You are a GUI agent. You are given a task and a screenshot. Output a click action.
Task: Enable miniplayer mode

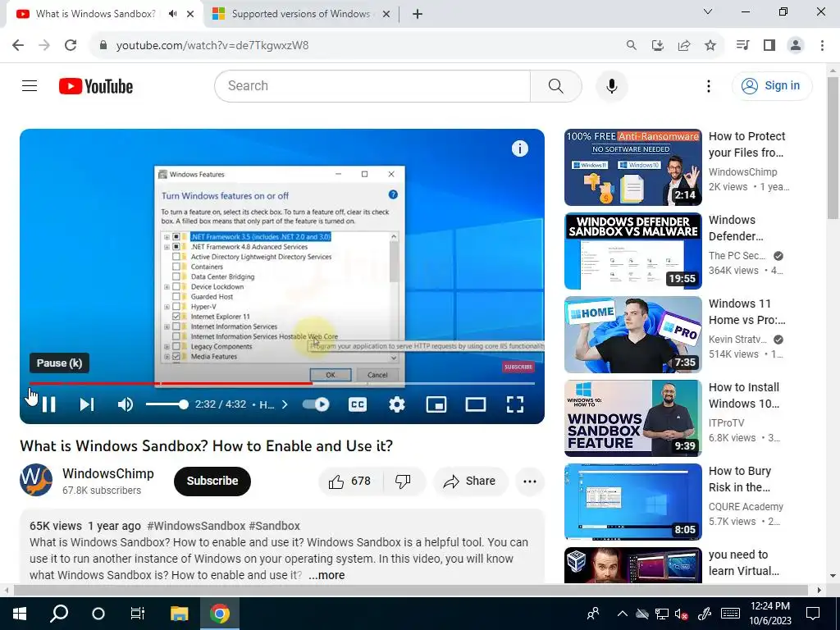436,404
